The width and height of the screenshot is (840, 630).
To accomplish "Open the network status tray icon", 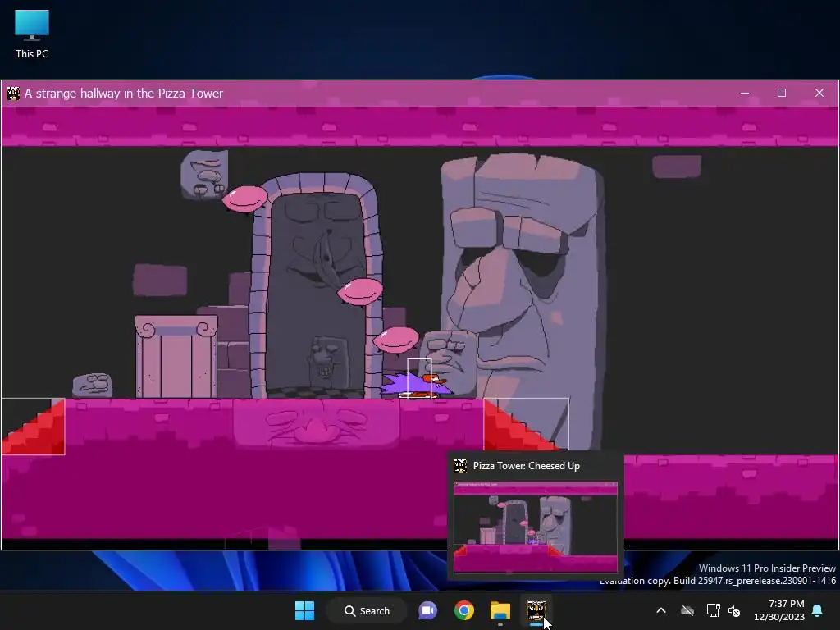I will [713, 610].
